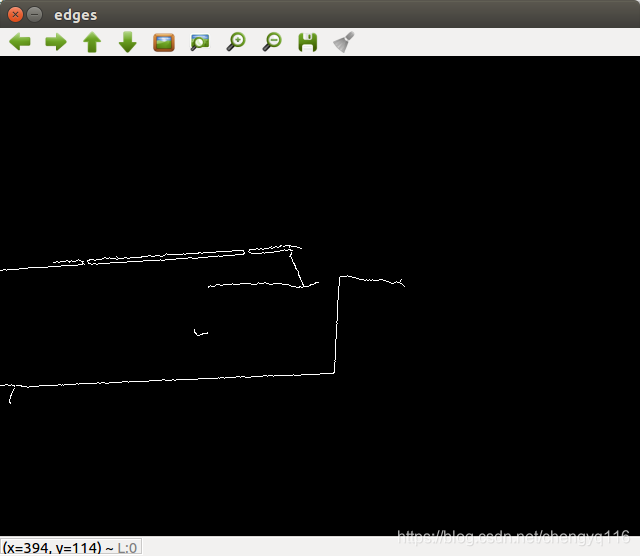Pan image down with the down arrow
Image resolution: width=640 pixels, height=556 pixels.
pyautogui.click(x=128, y=42)
